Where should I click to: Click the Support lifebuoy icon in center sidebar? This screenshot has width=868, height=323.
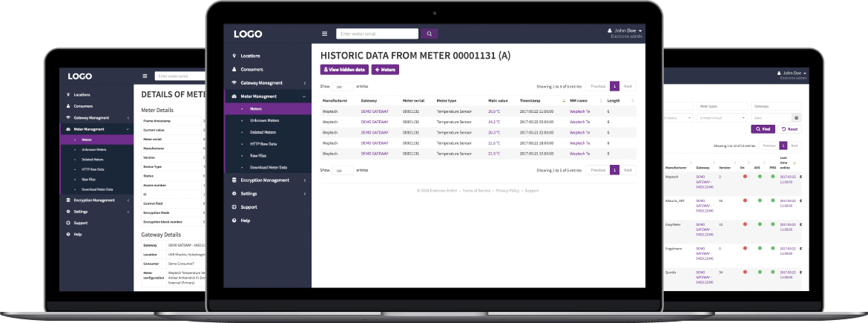click(x=234, y=206)
